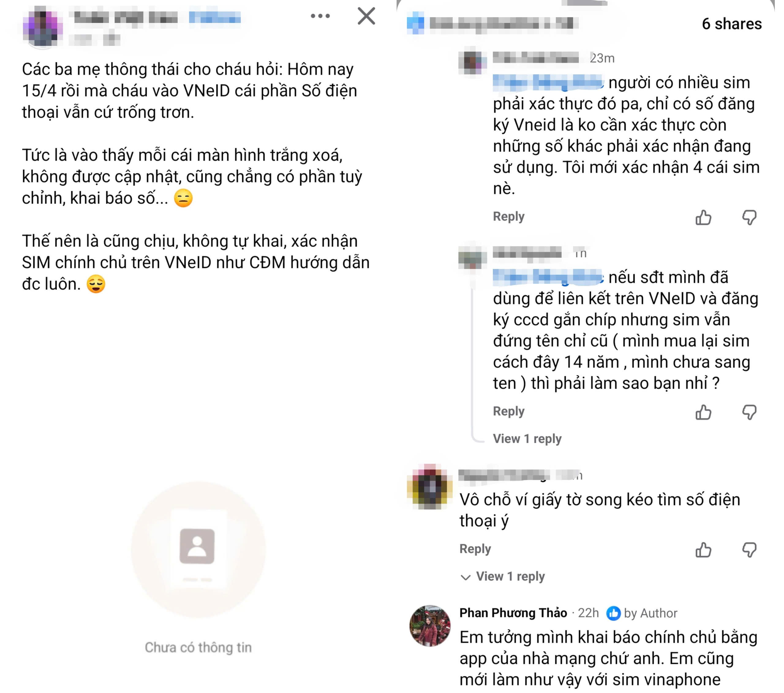Click the post author's blurred avatar
This screenshot has width=784, height=693.
43,28
